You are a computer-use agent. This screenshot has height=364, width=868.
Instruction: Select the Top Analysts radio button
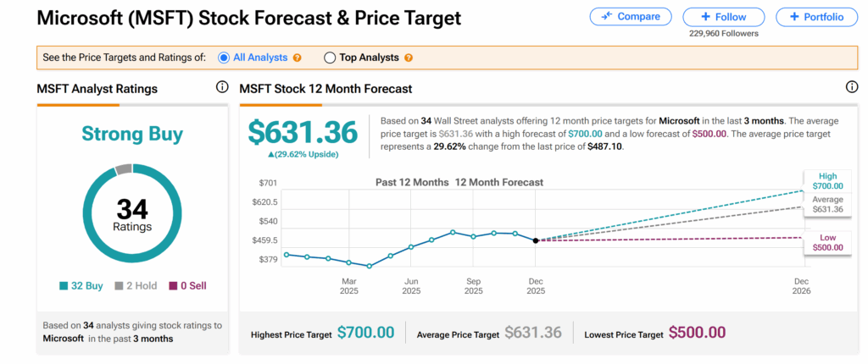click(x=330, y=58)
